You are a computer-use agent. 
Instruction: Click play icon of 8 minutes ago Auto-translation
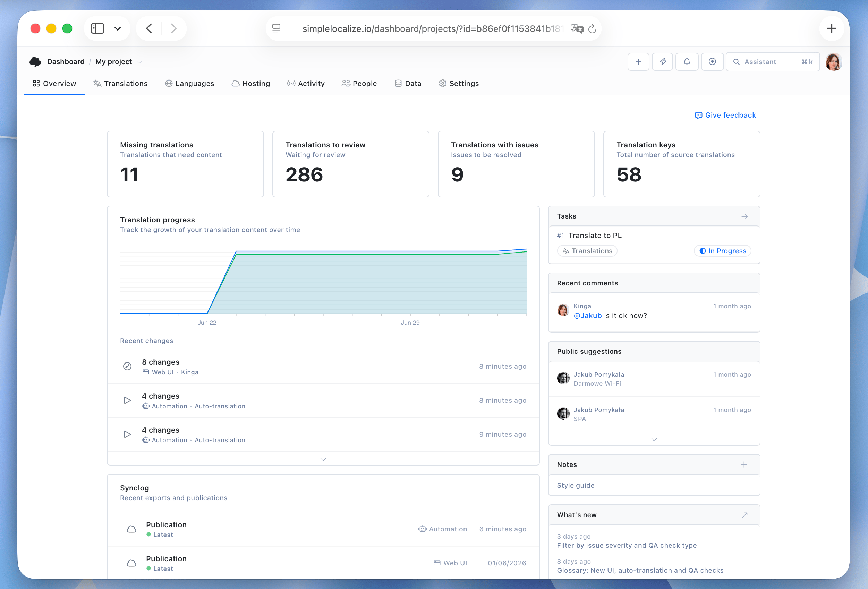point(127,400)
